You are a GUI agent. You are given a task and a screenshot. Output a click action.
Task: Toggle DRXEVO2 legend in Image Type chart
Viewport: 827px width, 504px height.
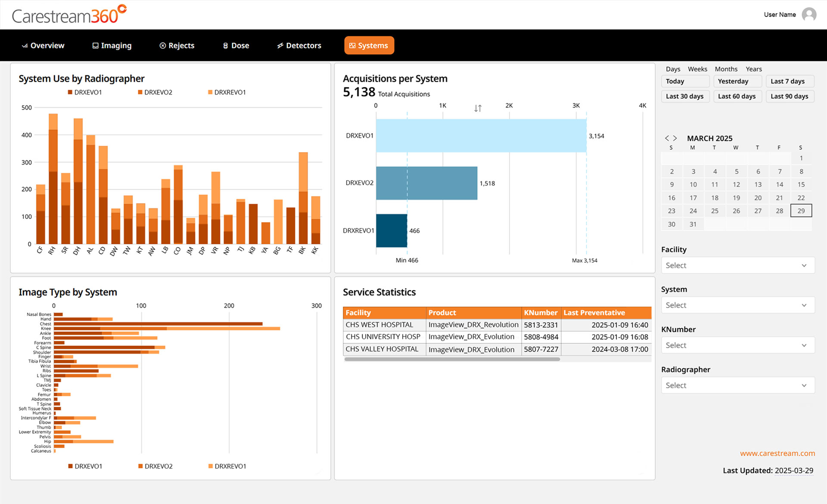155,466
